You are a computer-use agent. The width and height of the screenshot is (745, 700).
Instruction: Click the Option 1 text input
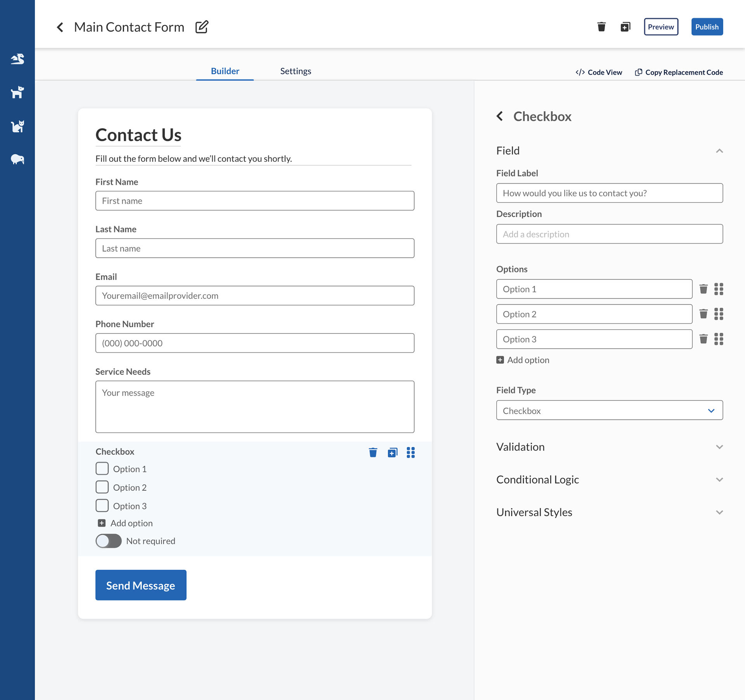(594, 289)
